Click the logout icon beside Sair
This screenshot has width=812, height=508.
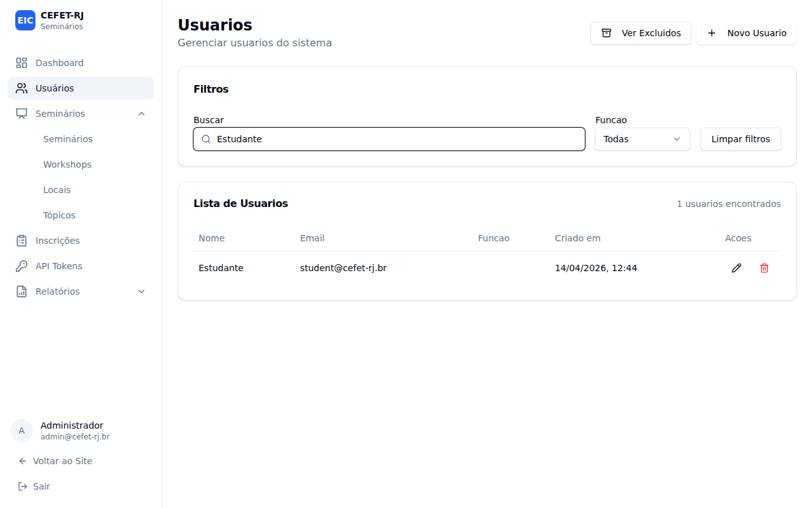pyautogui.click(x=23, y=486)
